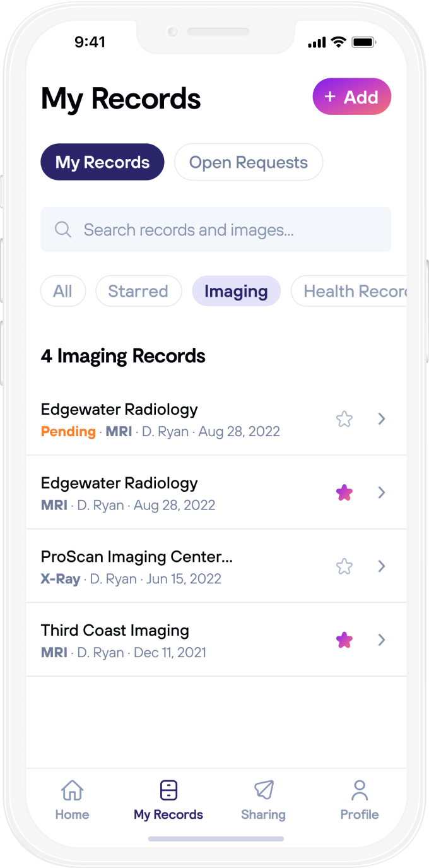The width and height of the screenshot is (429, 868).
Task: Open Sharing via the paper-plane icon
Action: click(264, 789)
